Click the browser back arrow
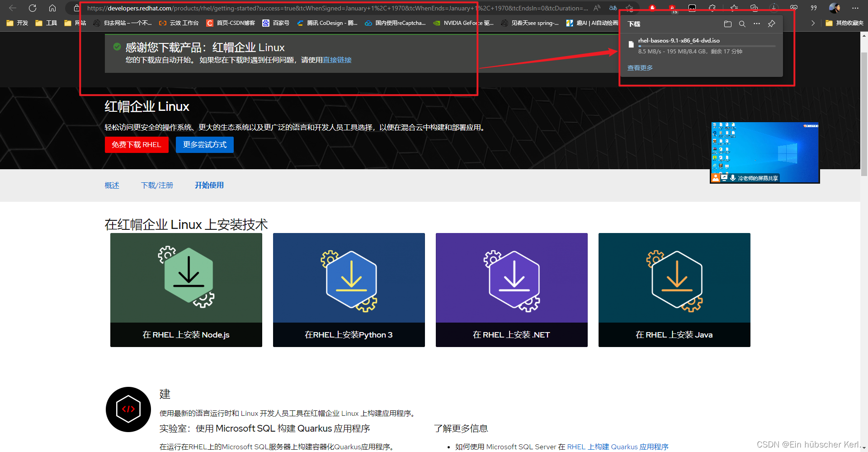The height and width of the screenshot is (452, 868). tap(13, 8)
